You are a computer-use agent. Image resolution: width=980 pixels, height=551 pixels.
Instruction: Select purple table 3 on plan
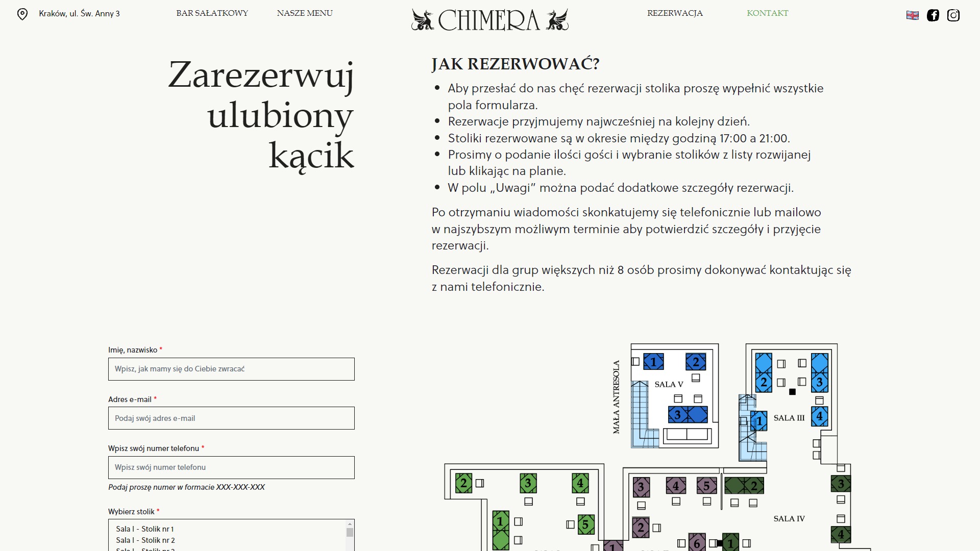click(x=642, y=487)
